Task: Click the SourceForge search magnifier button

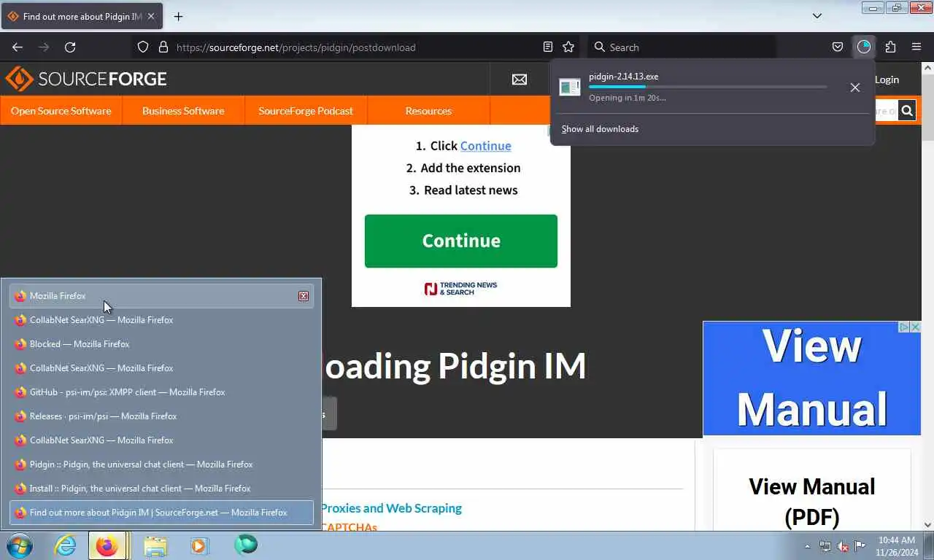Action: (907, 111)
